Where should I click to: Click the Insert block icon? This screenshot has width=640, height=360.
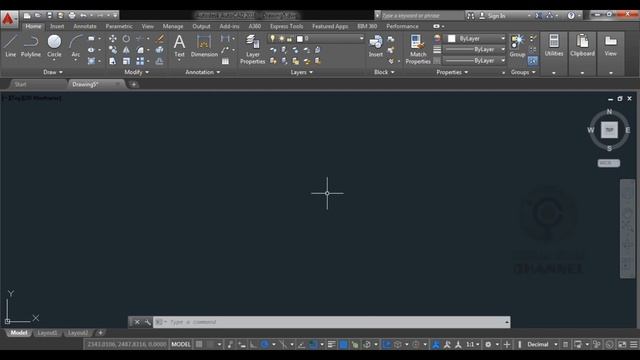(x=376, y=45)
